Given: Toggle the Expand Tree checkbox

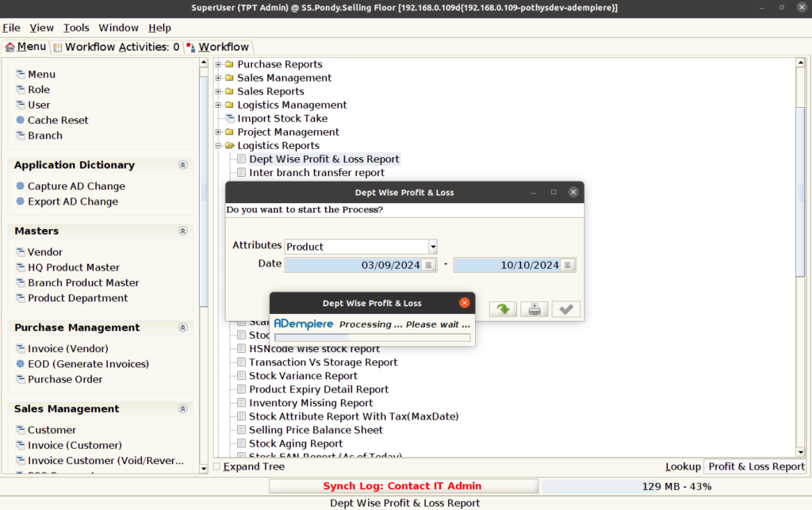Looking at the screenshot, I should click(217, 466).
